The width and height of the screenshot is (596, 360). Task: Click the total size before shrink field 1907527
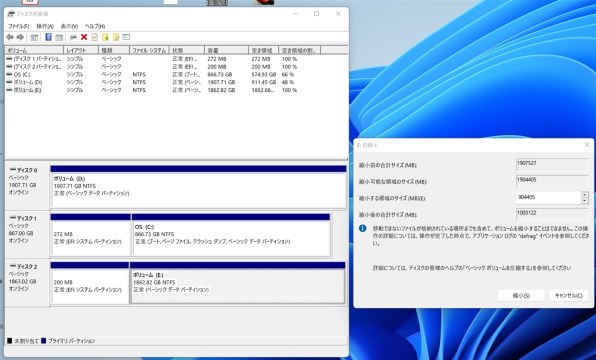(552, 165)
